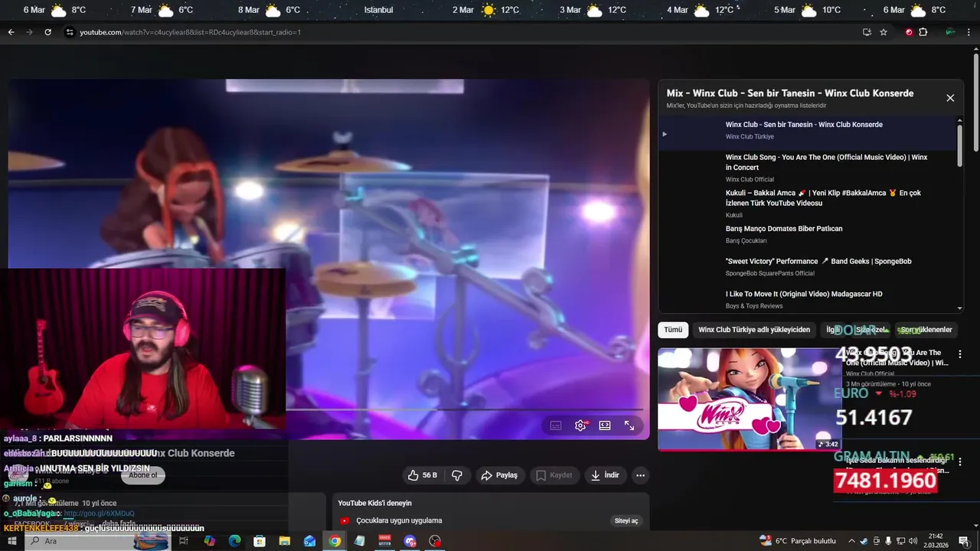980x551 pixels.
Task: Click the browser forward arrow
Action: click(29, 32)
